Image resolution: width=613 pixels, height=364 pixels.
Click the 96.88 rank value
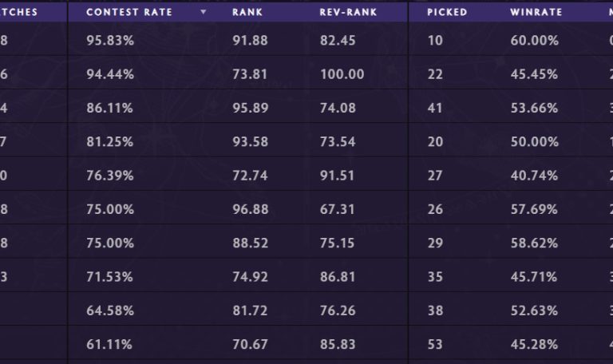tap(247, 209)
